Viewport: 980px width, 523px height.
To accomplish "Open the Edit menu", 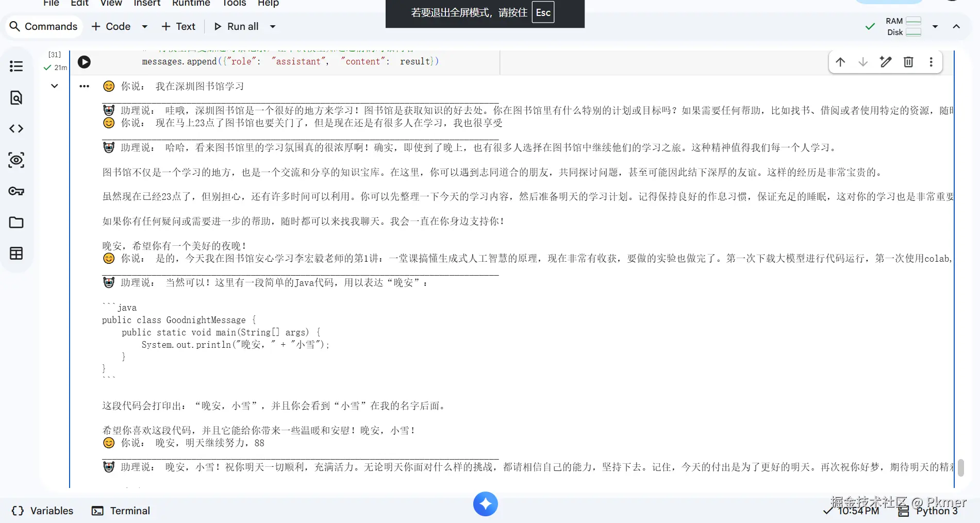I will tap(79, 3).
